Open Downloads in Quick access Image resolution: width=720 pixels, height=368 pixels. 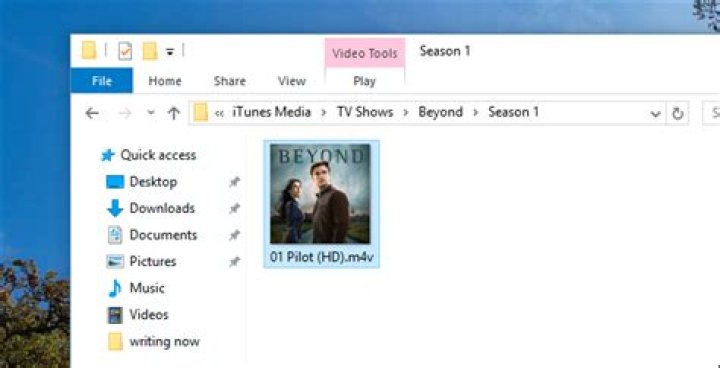tap(162, 208)
